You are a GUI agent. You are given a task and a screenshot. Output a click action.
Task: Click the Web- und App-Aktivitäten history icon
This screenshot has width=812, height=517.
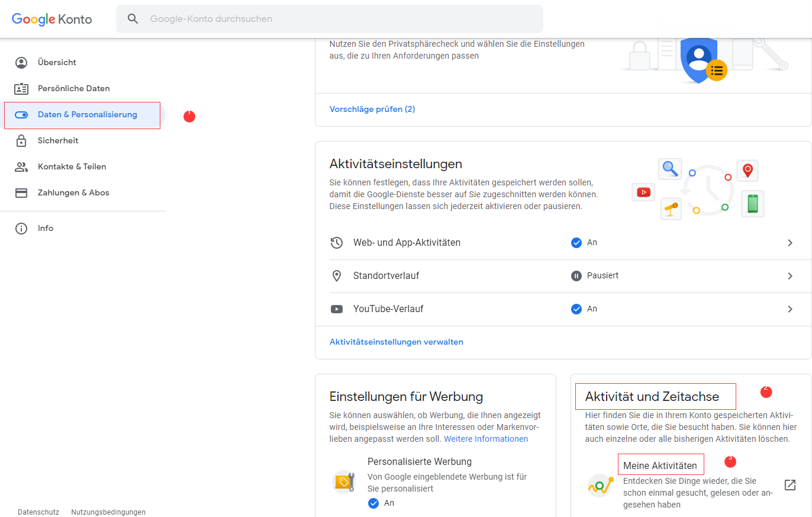coord(337,243)
